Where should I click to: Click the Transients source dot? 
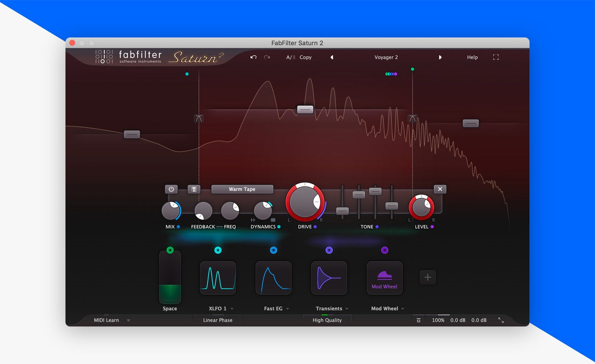click(x=329, y=250)
